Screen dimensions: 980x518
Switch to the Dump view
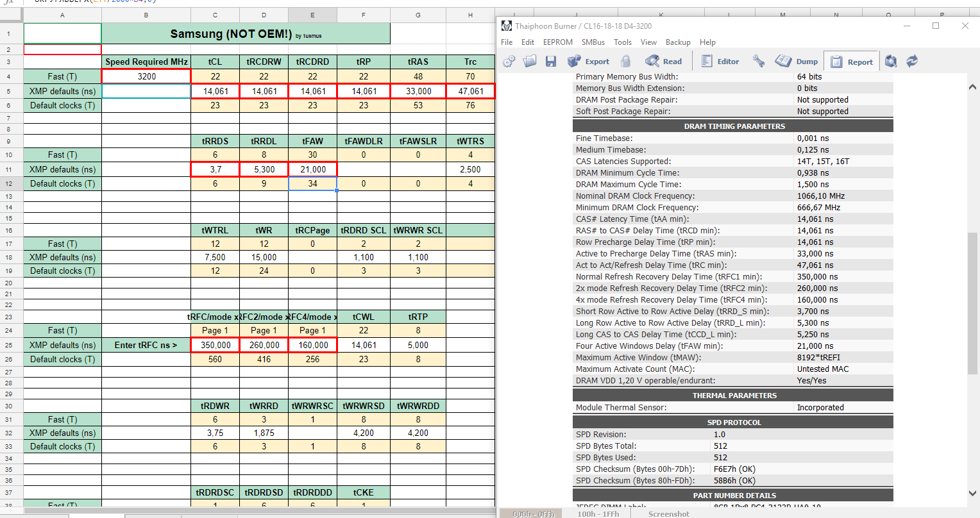(x=797, y=62)
